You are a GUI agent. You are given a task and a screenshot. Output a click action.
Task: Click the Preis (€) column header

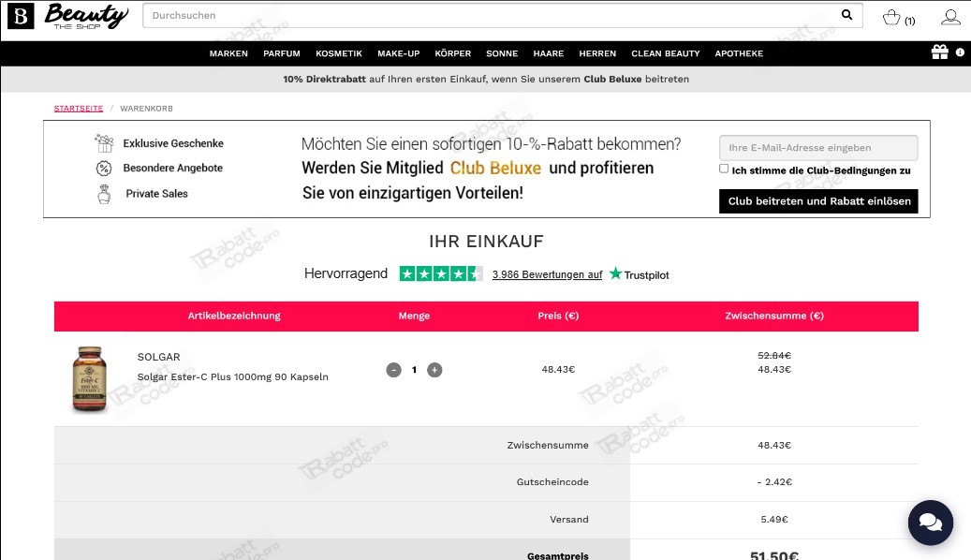(x=558, y=316)
